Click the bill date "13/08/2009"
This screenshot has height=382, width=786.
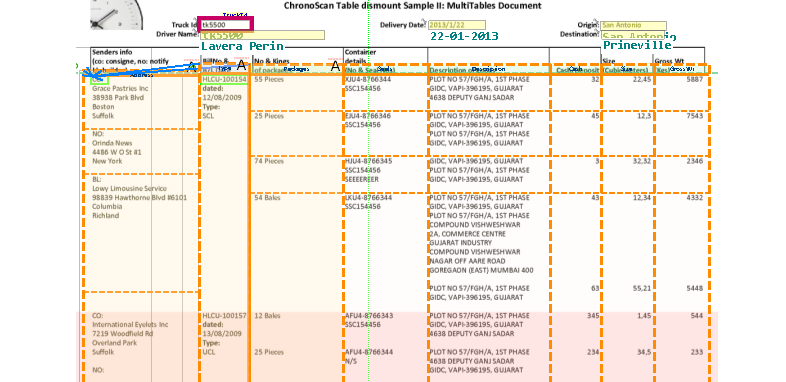click(x=222, y=334)
